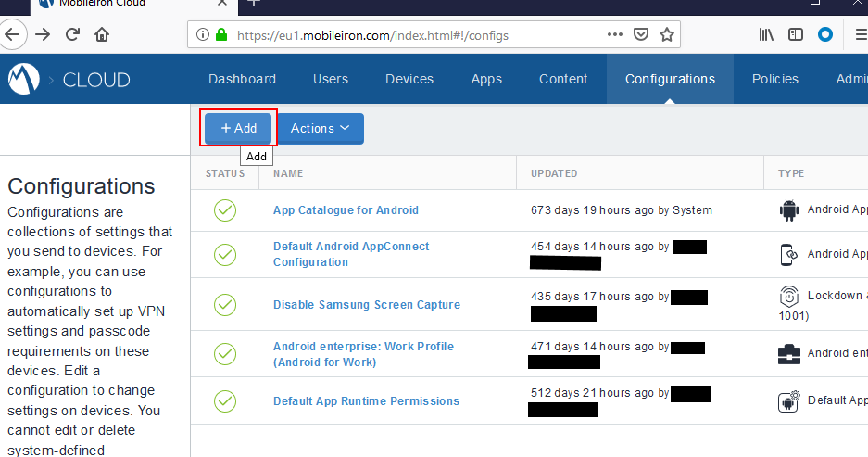Go to browser home page icon

[x=102, y=35]
